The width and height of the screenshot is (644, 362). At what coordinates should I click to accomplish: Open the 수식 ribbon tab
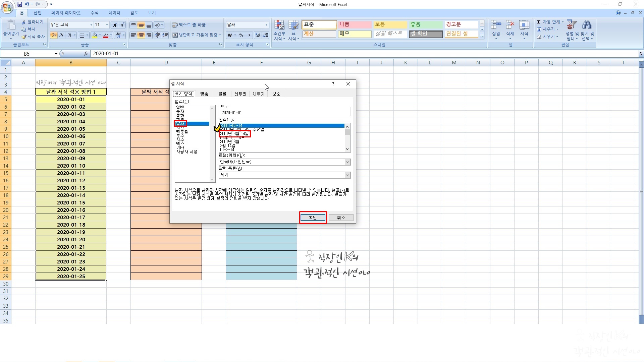coord(95,13)
